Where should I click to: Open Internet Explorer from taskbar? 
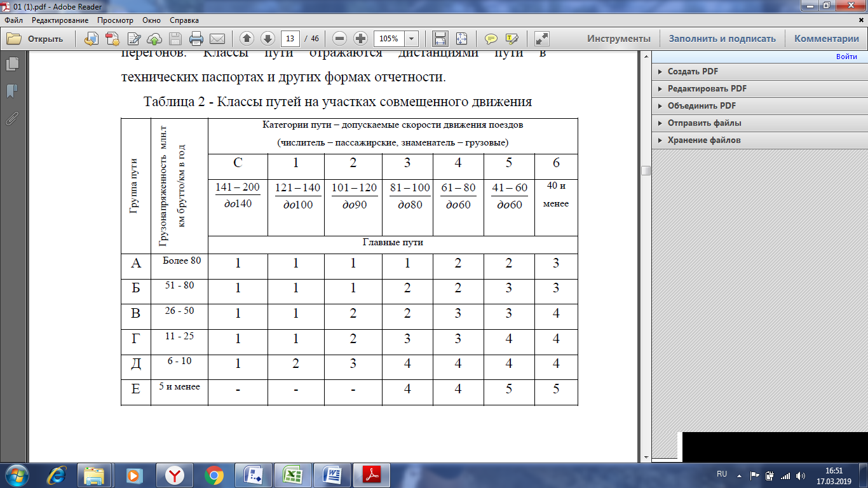57,475
